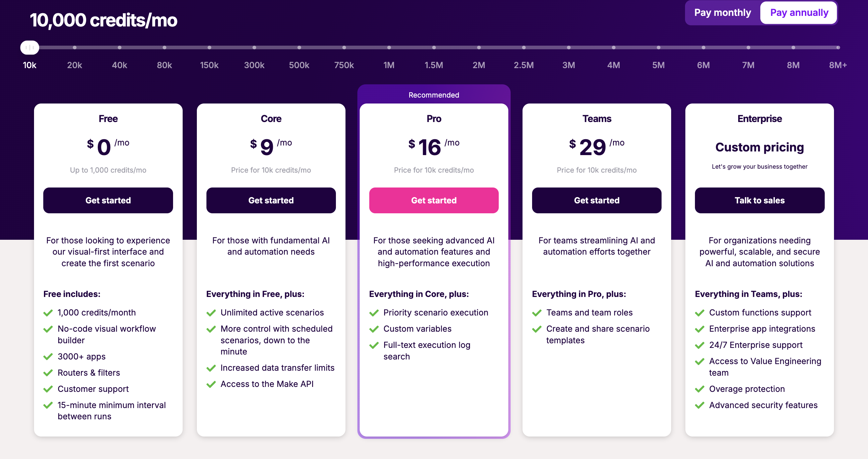This screenshot has height=459, width=868.
Task: Select the 500k credits tick on the slider
Action: (x=299, y=48)
